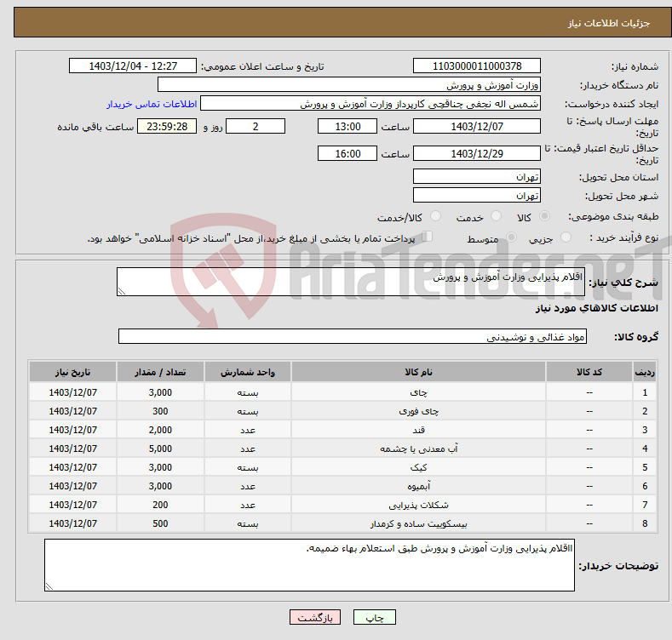
Task: Select the متوسط purchase type radio
Action: [x=511, y=237]
